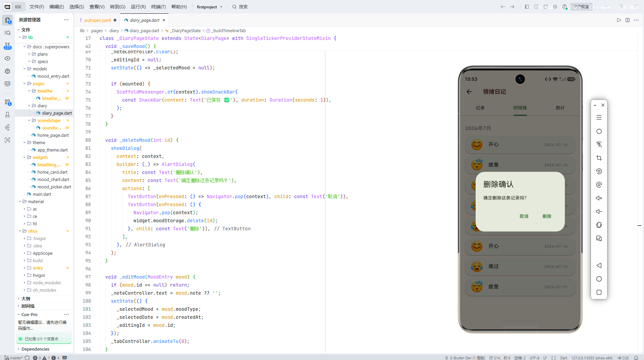
Task: Go back using the arrow in 情绪日记 app
Action: pos(469,92)
